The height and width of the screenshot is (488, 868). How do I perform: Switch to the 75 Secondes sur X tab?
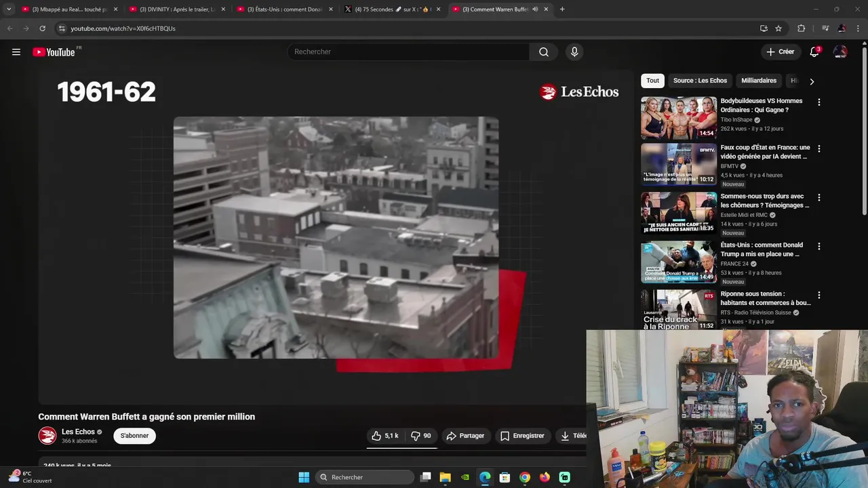pyautogui.click(x=392, y=9)
